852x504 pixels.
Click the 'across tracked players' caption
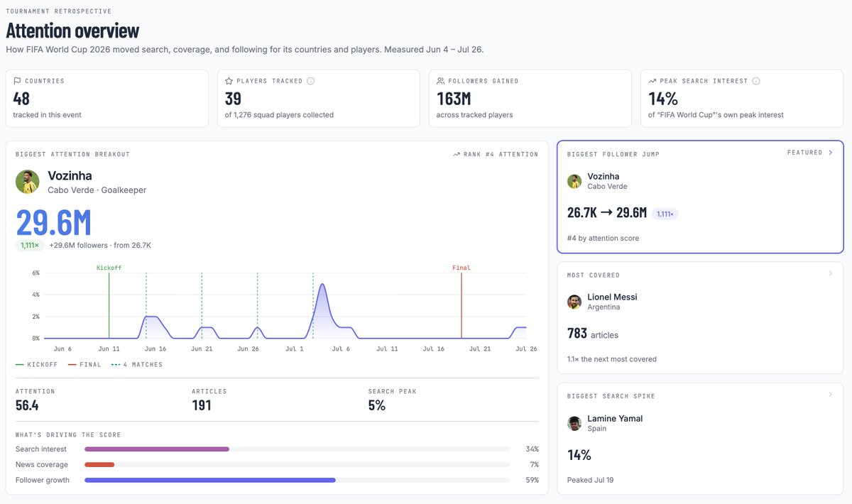(x=474, y=114)
